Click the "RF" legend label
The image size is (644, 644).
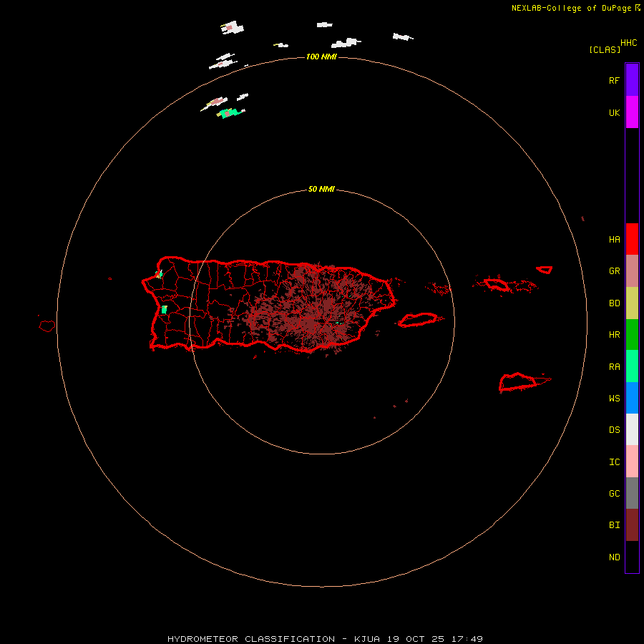click(x=614, y=81)
